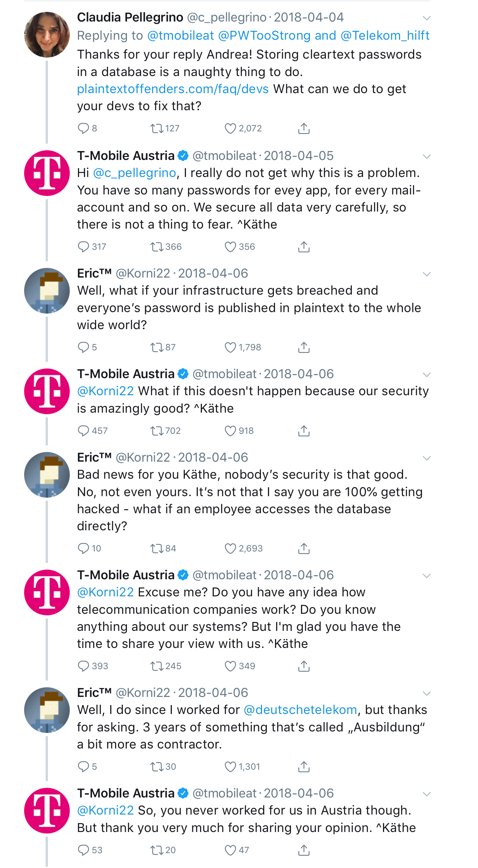478x868 pixels.
Task: Open chevron menu on Eric's first tweet
Action: pos(427,274)
